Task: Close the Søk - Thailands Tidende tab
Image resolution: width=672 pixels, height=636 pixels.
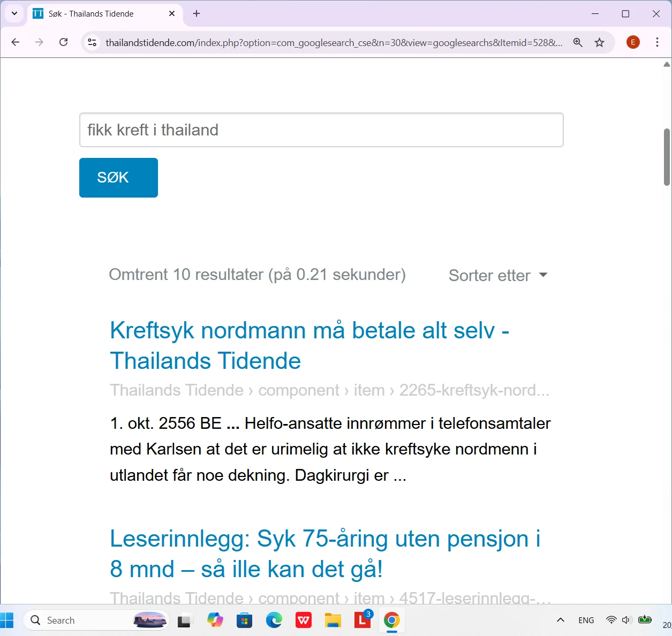Action: [172, 13]
